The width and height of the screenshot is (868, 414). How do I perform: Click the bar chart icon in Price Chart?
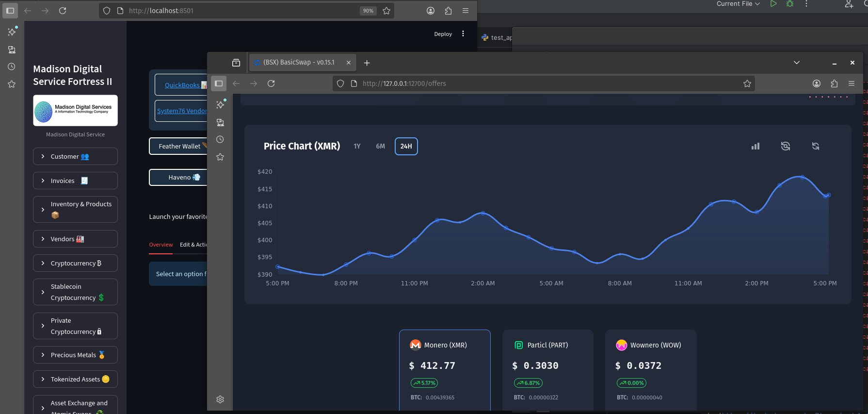point(755,146)
